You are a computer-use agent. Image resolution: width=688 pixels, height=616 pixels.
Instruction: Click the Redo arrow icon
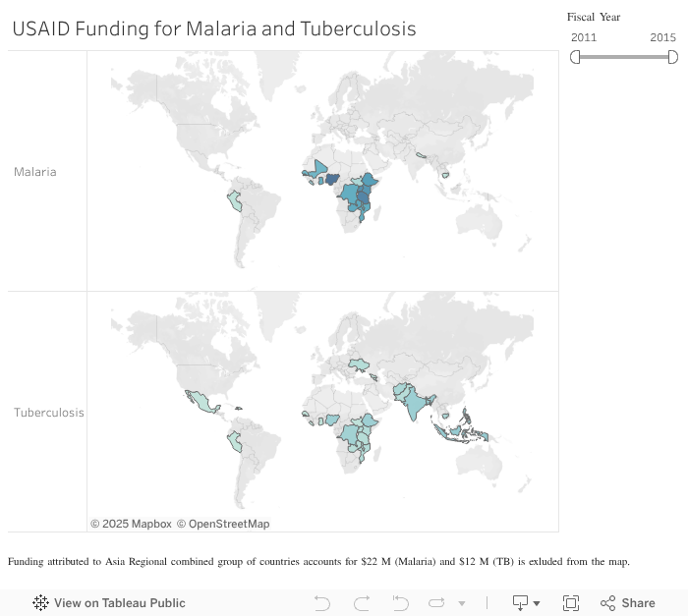[362, 602]
